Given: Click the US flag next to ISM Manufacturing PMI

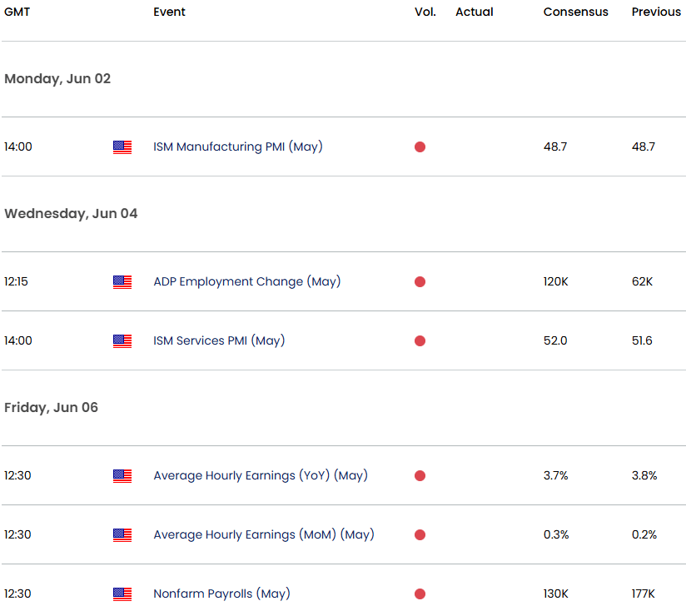Looking at the screenshot, I should (x=122, y=147).
